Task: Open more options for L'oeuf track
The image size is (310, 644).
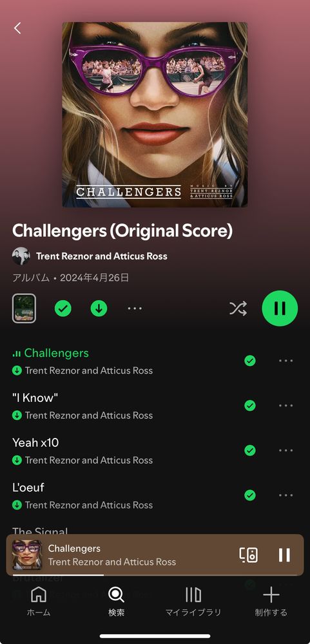Action: [286, 495]
